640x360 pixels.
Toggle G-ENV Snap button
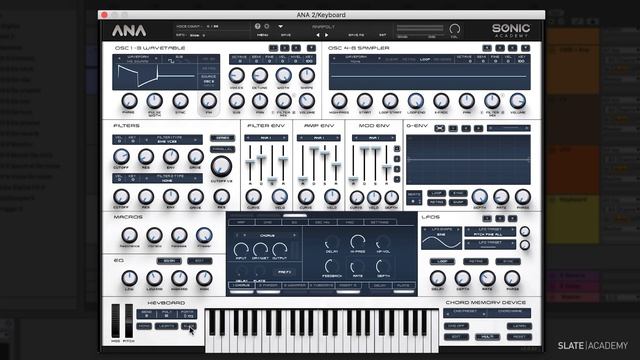458,202
